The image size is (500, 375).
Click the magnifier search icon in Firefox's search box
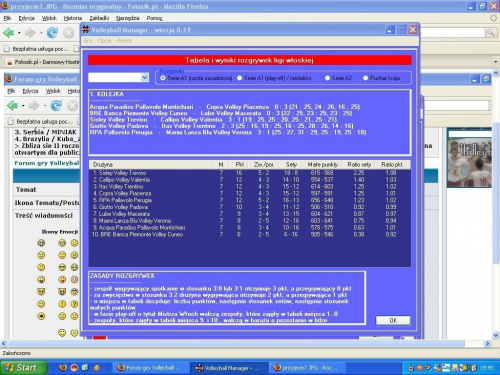pyautogui.click(x=490, y=32)
